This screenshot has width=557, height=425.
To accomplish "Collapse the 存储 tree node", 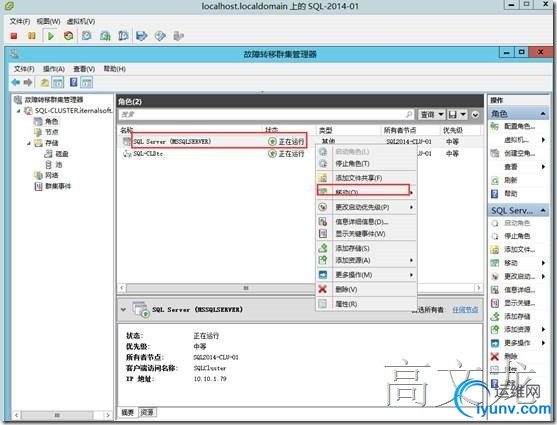I will [29, 143].
